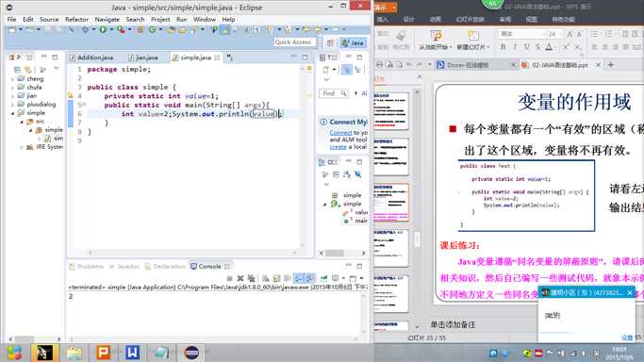Click the Connect link in Mylyn panel
This screenshot has height=362, width=644.
tap(341, 133)
